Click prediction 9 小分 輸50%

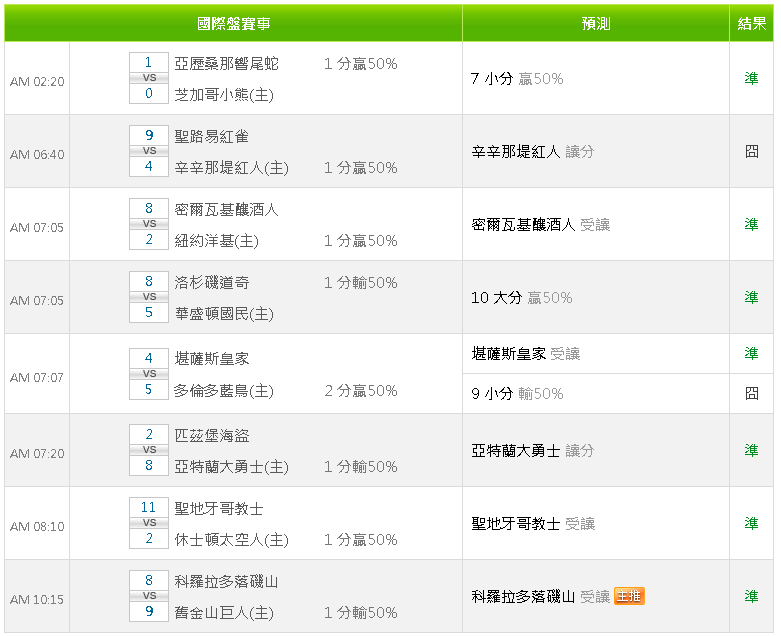517,393
